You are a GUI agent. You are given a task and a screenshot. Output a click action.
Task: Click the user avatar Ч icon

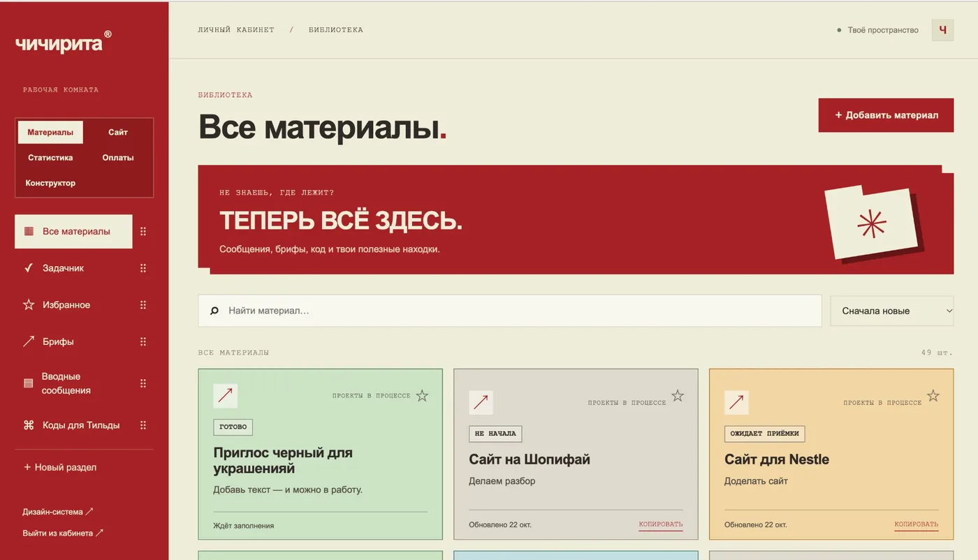942,30
